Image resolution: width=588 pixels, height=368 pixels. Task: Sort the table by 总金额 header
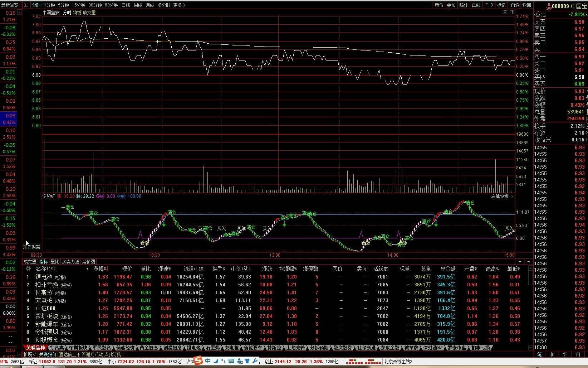pyautogui.click(x=448, y=268)
